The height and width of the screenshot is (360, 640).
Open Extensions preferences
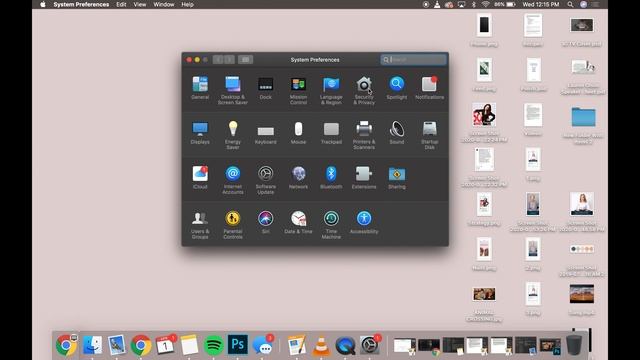coord(364,177)
